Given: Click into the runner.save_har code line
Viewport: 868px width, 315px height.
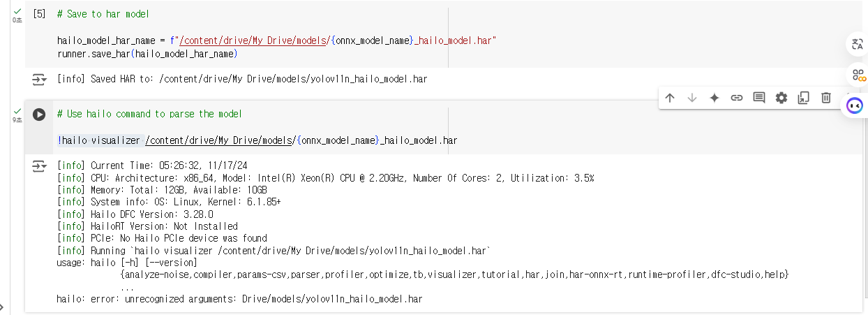Looking at the screenshot, I should coord(148,54).
